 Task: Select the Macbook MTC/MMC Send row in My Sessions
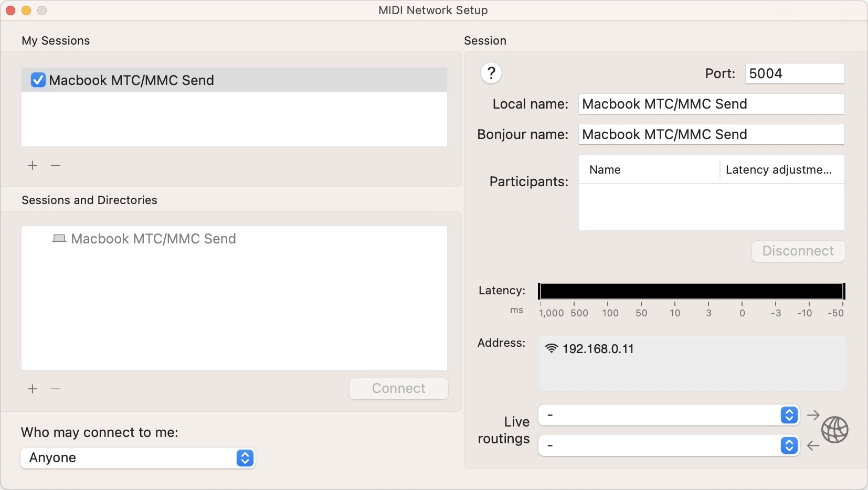234,80
